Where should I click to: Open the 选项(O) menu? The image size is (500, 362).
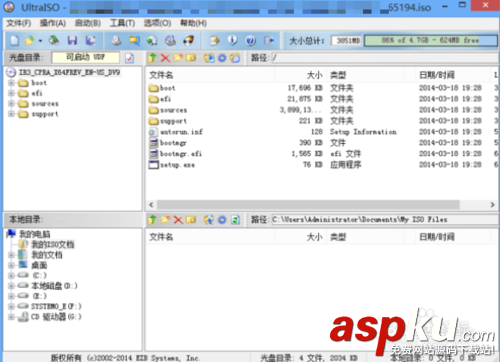157,23
